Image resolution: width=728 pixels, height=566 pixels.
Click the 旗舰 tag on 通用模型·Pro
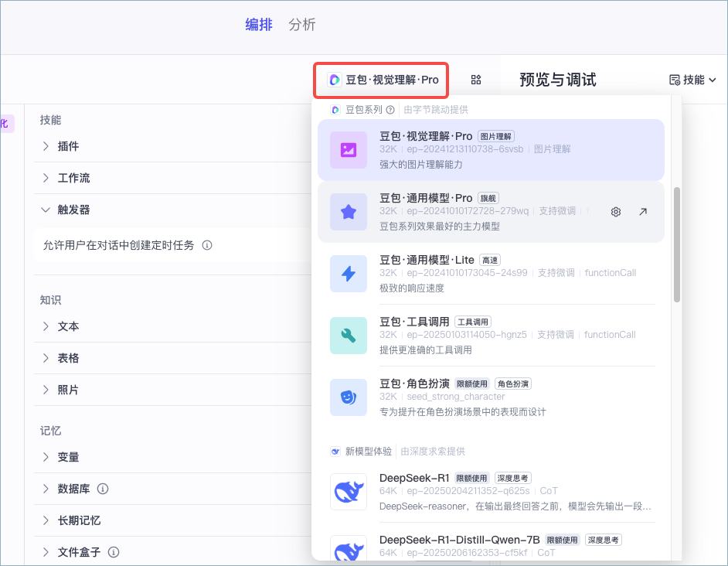(488, 199)
